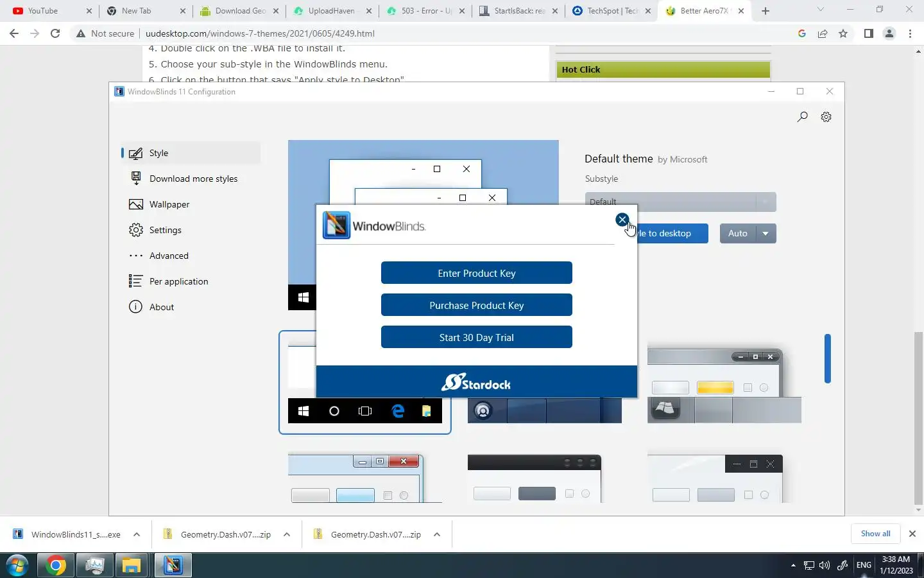Expand first Geometry.Dash zip download options
The width and height of the screenshot is (924, 578).
point(287,534)
